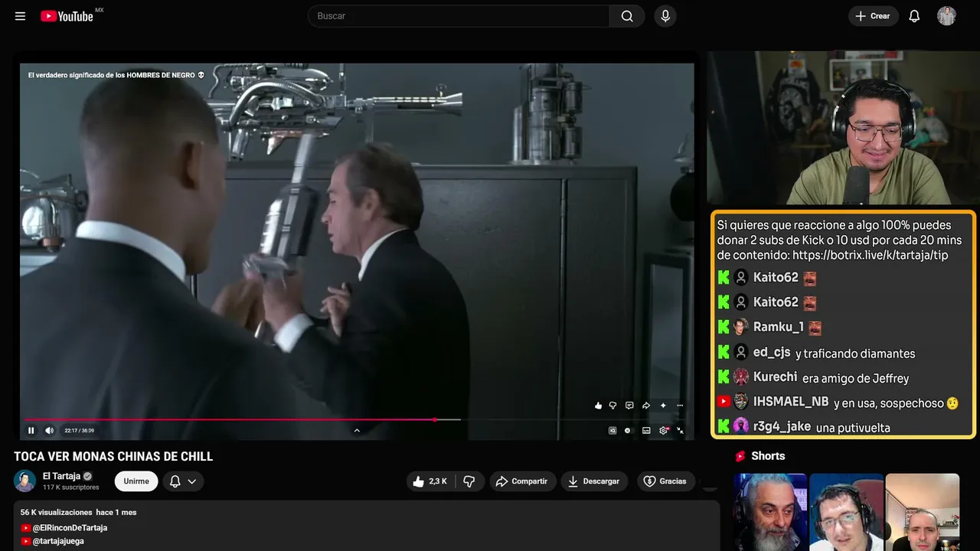Share the video with Compartir
This screenshot has height=551, width=980.
pos(522,481)
